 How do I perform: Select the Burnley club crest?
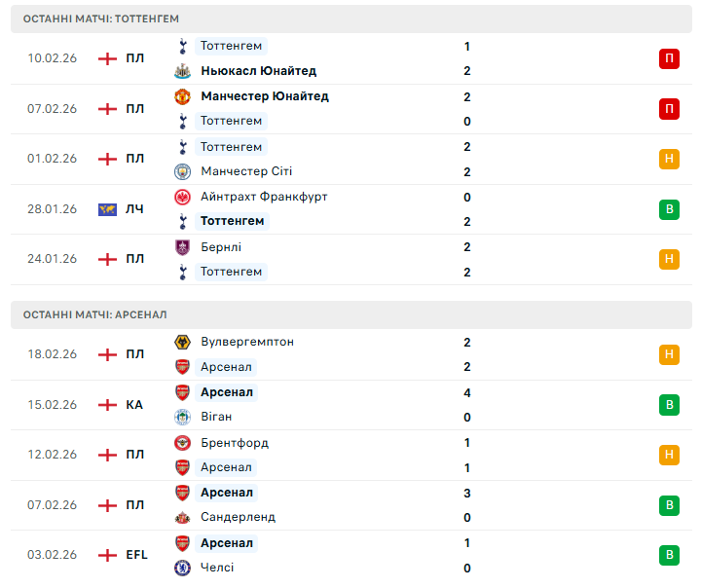[x=182, y=247]
